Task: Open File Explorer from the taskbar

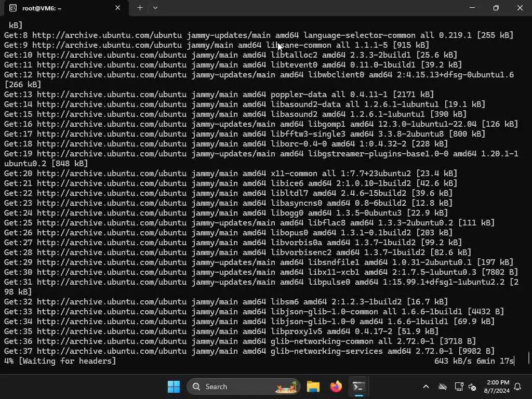Action: (313, 387)
